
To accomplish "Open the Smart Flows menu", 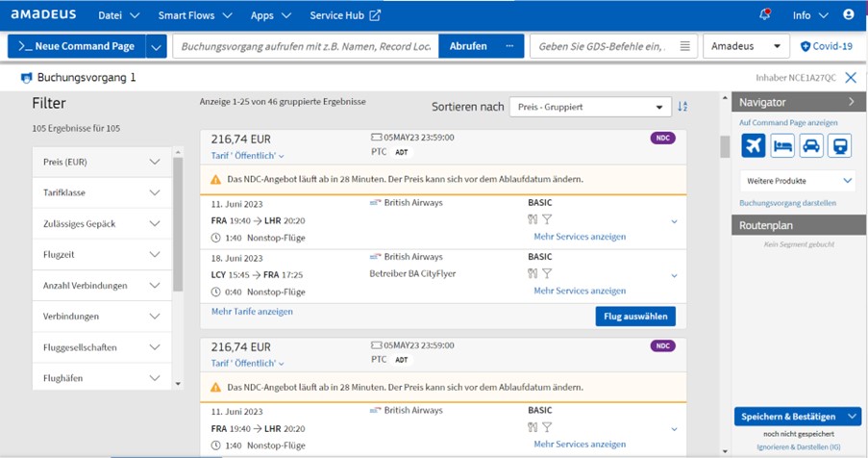I will tap(195, 15).
